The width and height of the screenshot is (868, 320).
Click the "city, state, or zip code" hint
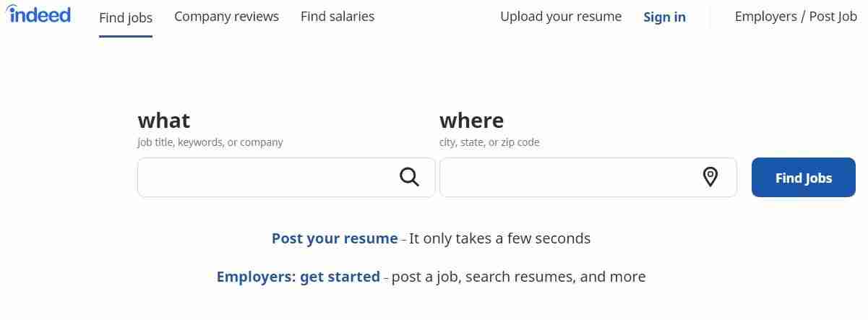point(489,142)
